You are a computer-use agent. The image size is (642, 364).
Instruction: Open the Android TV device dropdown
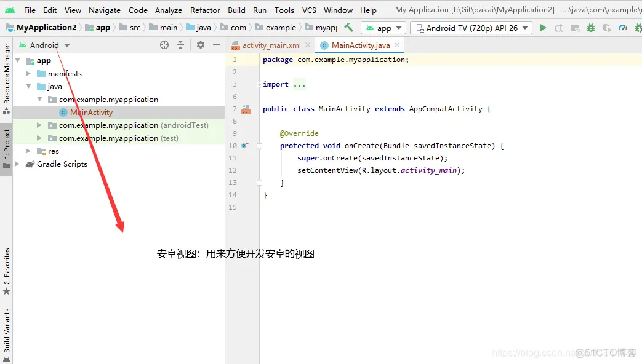coord(471,28)
